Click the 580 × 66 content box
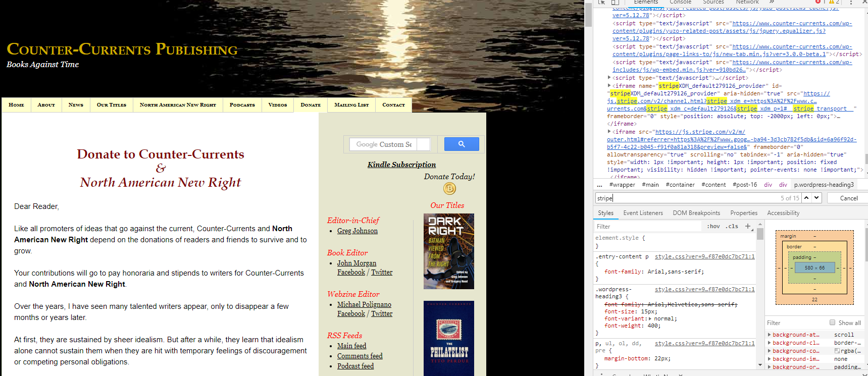 pyautogui.click(x=814, y=267)
